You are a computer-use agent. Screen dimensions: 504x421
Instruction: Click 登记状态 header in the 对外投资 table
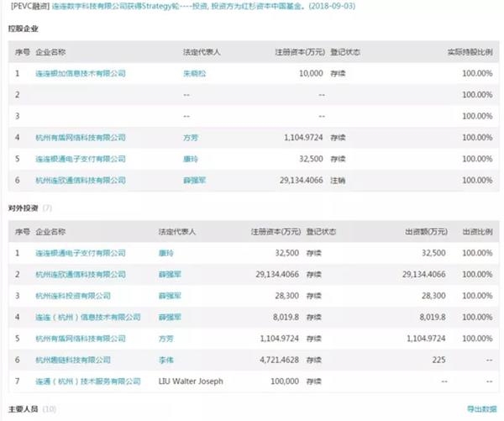[x=321, y=232]
